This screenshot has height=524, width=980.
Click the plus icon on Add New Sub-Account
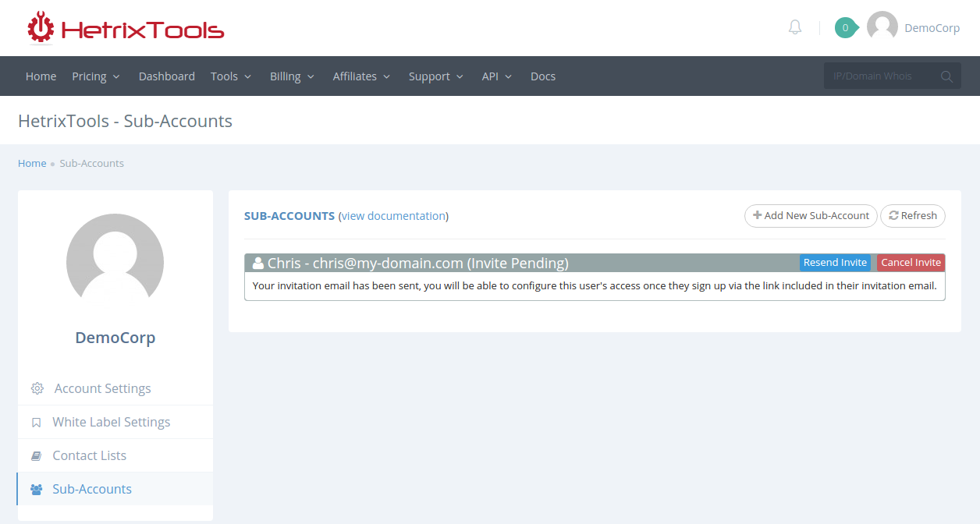click(757, 215)
